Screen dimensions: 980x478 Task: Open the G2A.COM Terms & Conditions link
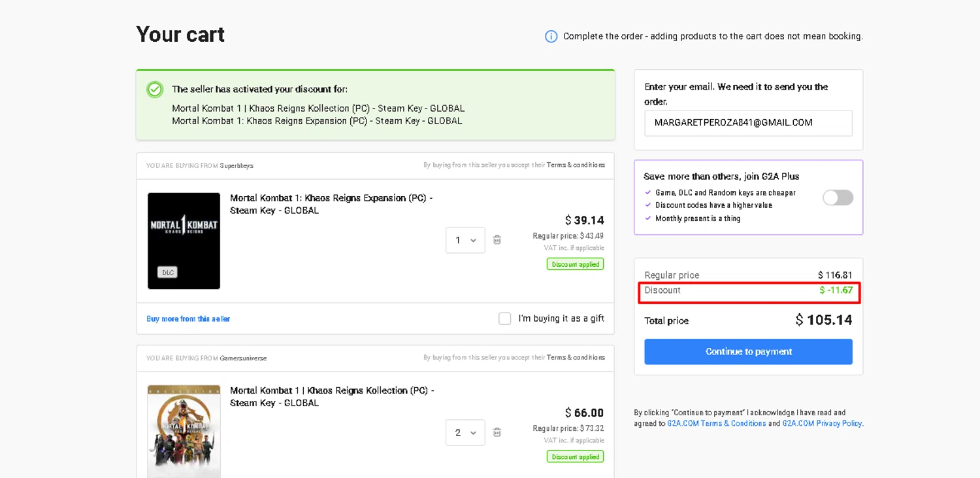[x=716, y=424]
